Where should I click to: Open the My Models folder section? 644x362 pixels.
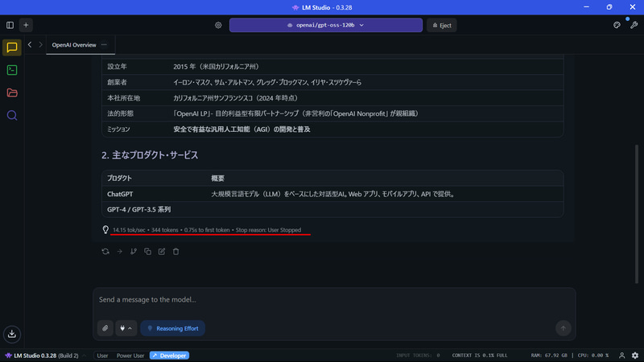click(12, 93)
